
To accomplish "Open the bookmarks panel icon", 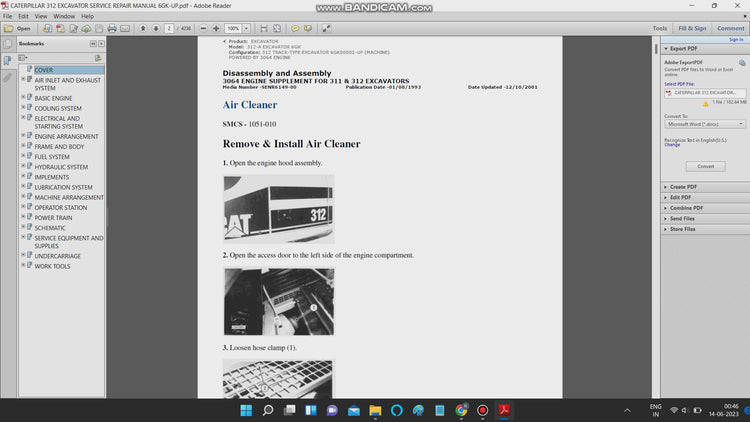I will pos(8,61).
